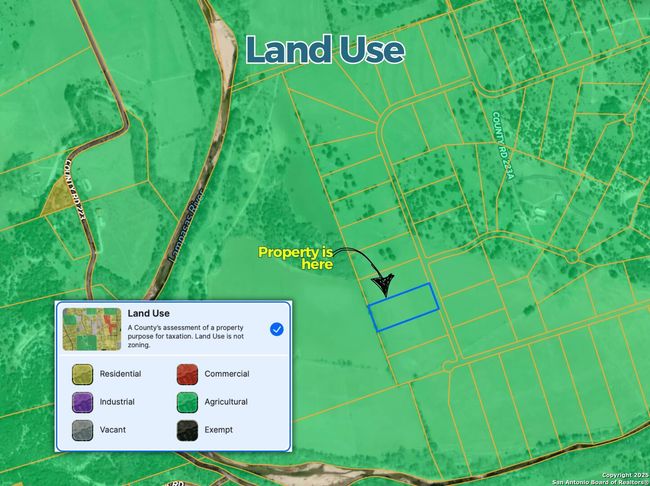Click the Residential legend label
The image size is (650, 486).
(x=120, y=374)
